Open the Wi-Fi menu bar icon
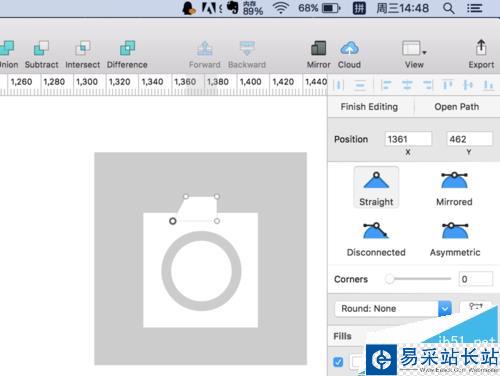500x376 pixels. 281,8
